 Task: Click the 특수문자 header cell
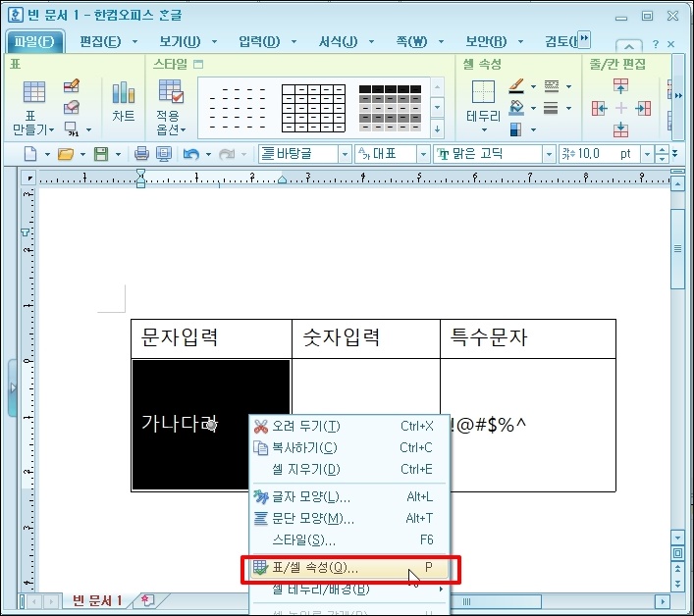(528, 338)
